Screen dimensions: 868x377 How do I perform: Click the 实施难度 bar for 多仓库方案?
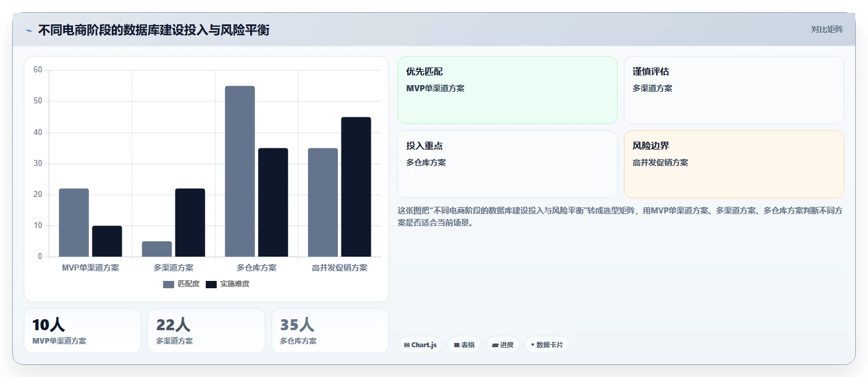273,202
